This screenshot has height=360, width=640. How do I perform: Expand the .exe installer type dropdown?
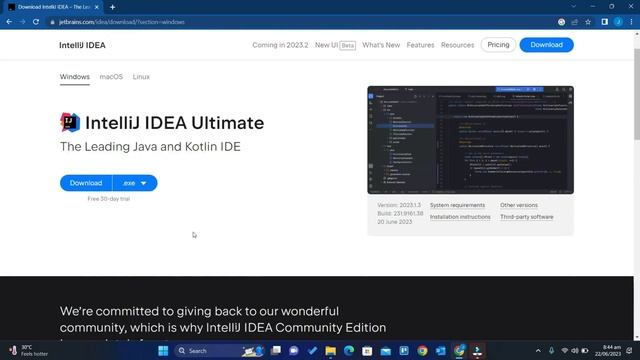tap(135, 183)
